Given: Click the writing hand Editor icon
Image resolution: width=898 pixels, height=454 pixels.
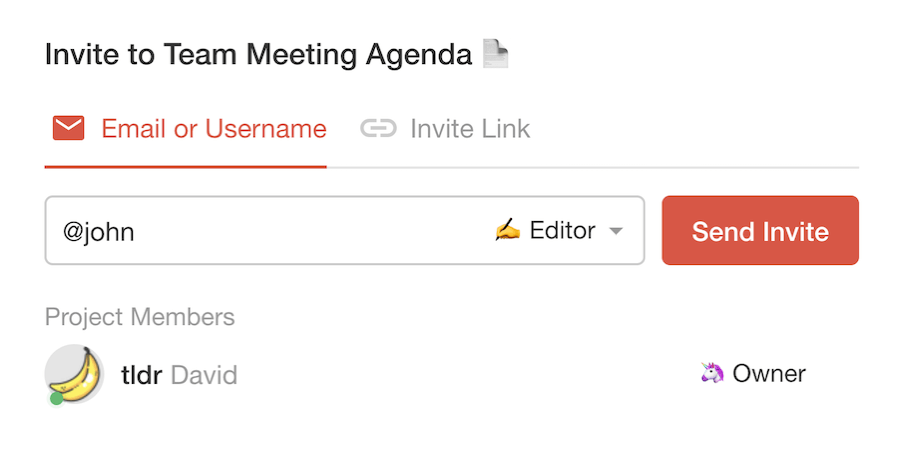Looking at the screenshot, I should pos(508,231).
